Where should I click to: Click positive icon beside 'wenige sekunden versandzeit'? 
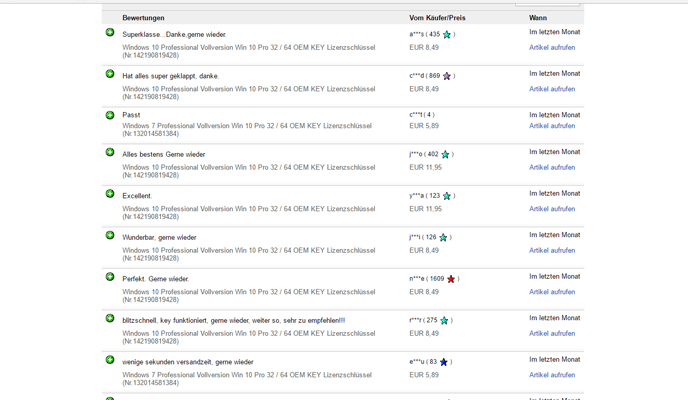click(110, 360)
